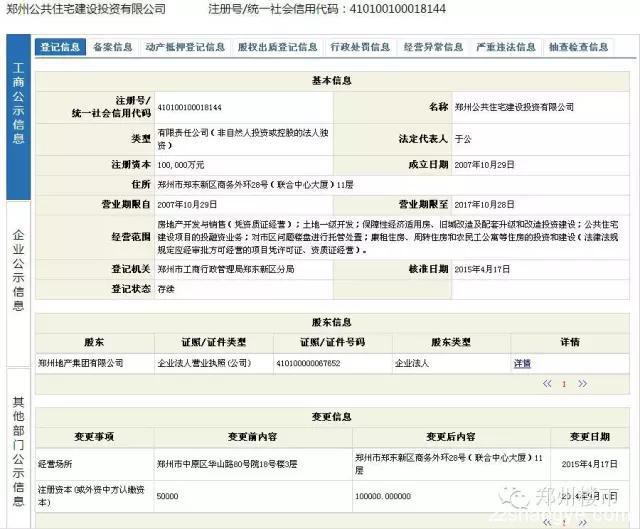
Task: Click prior capital value 50000
Action: 167,496
